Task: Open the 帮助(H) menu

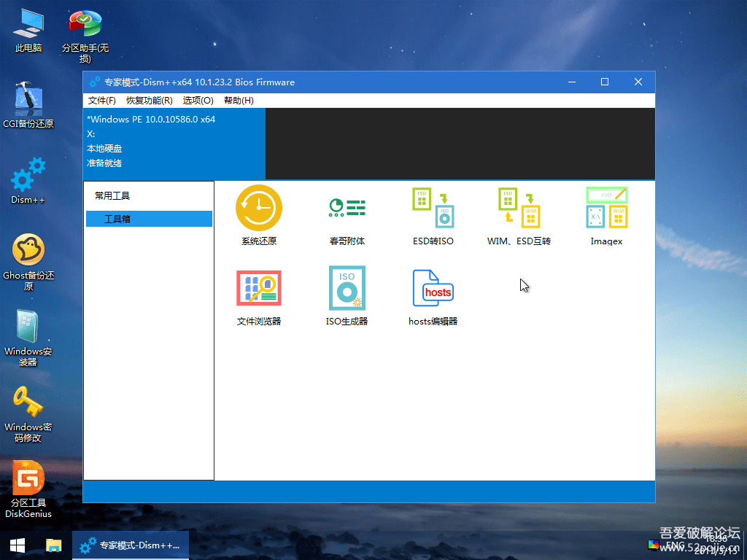Action: point(239,101)
